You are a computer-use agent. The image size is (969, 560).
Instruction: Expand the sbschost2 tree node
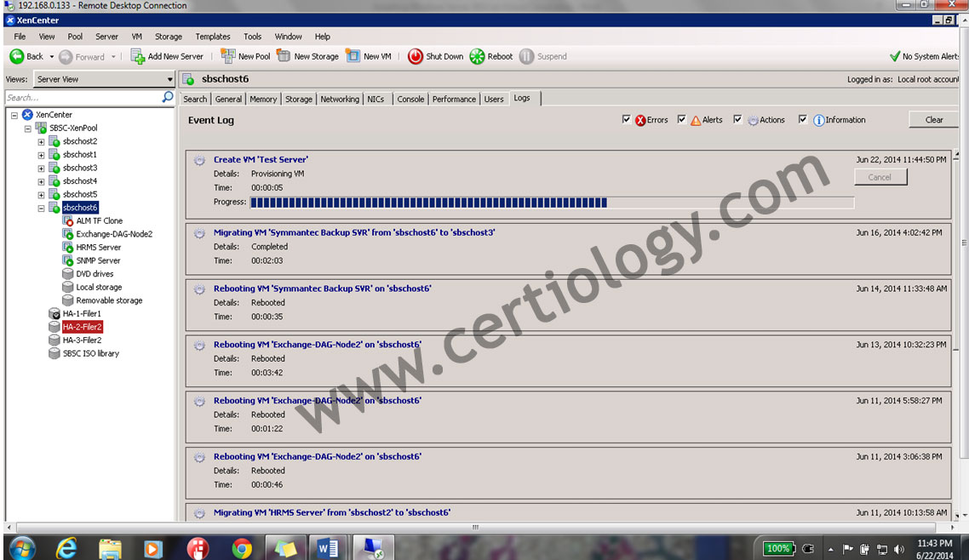click(x=42, y=141)
